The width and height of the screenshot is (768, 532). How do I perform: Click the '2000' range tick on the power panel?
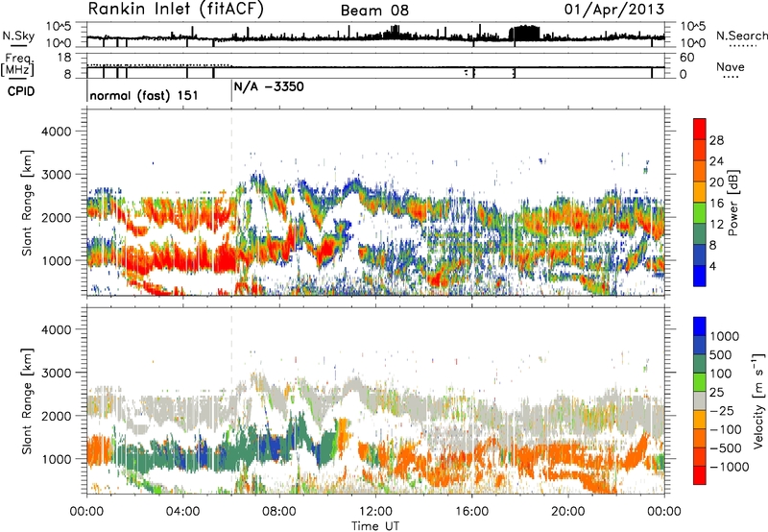coord(56,217)
